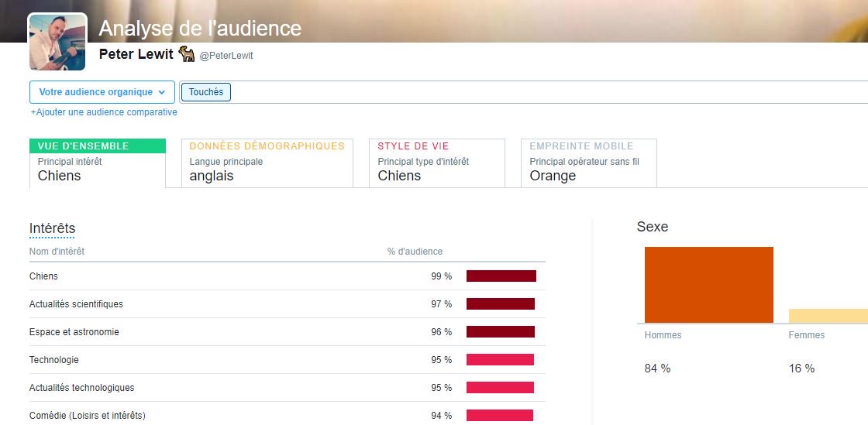Click the anglais main language value
Image resolution: width=868 pixels, height=425 pixels.
click(x=211, y=176)
